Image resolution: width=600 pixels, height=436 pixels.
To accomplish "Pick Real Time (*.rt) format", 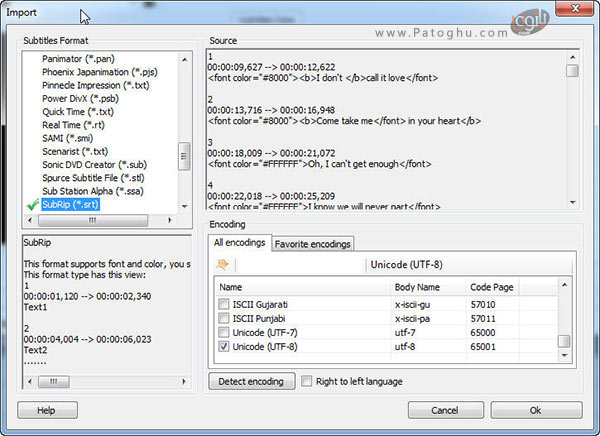I will pyautogui.click(x=73, y=125).
